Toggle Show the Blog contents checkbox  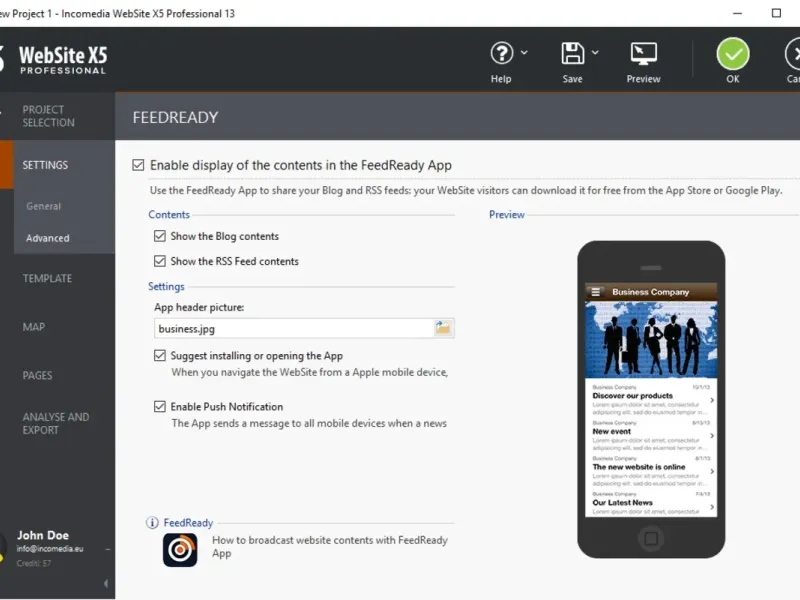[160, 236]
